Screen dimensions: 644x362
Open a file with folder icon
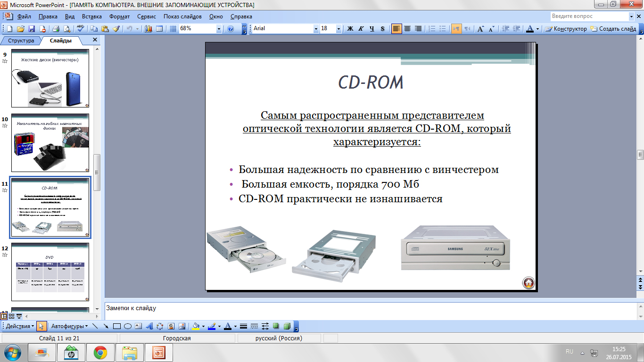(21, 29)
